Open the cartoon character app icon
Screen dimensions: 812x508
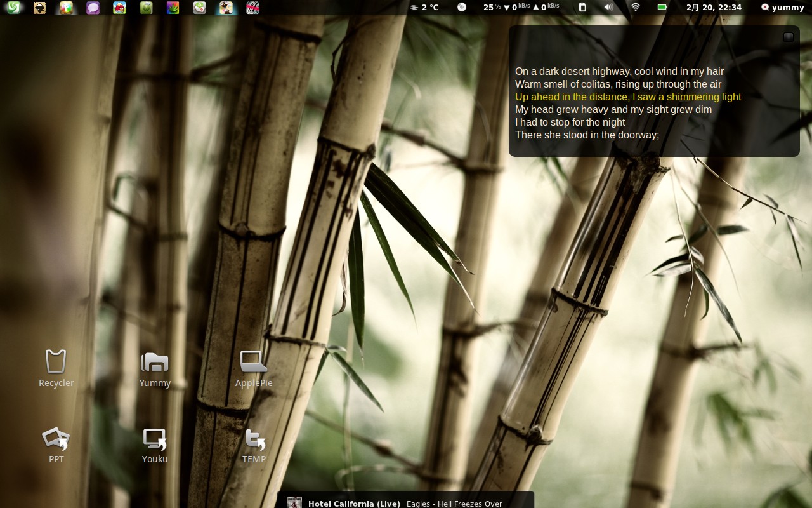226,8
